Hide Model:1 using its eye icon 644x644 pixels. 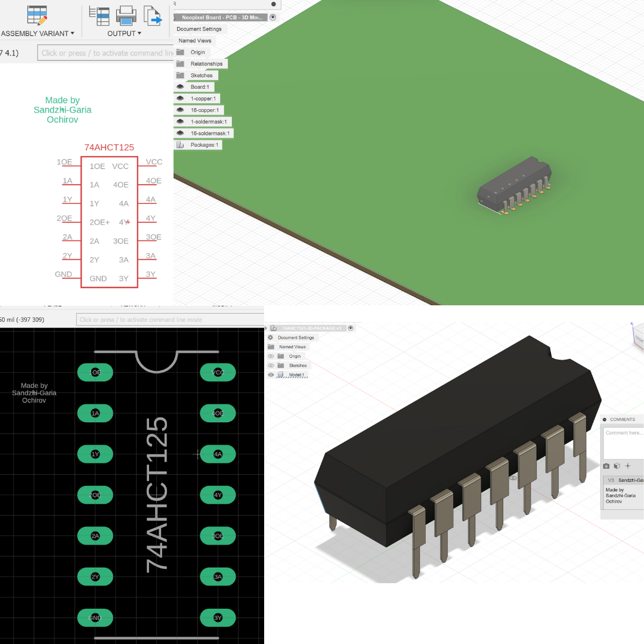[271, 374]
